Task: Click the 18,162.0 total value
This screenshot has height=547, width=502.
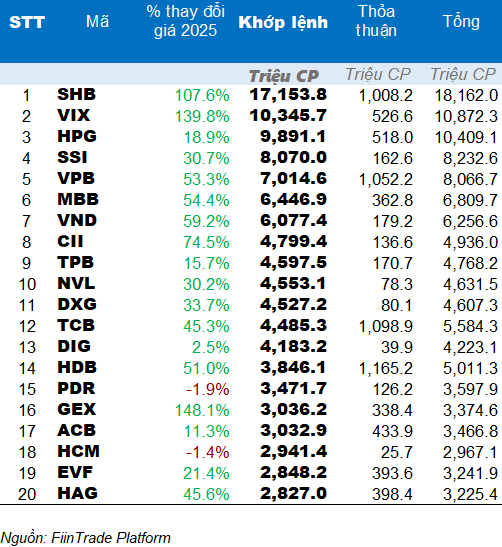Action: click(x=466, y=96)
